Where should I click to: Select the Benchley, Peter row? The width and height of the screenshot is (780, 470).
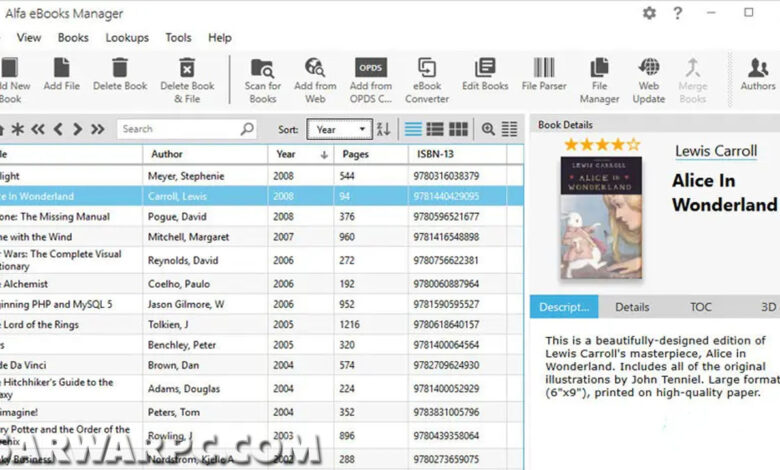pos(262,345)
